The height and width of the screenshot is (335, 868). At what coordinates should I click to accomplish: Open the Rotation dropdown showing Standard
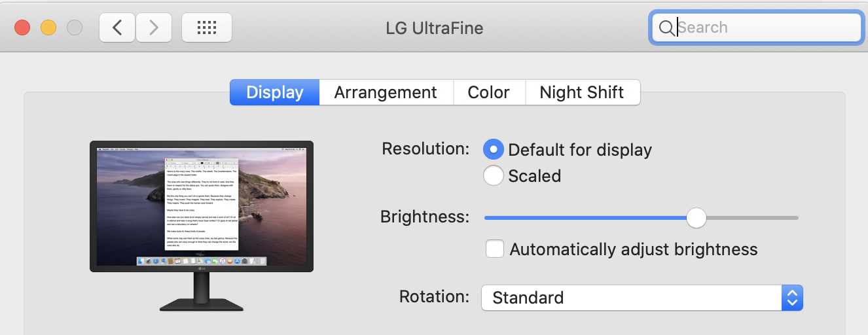pyautogui.click(x=631, y=298)
